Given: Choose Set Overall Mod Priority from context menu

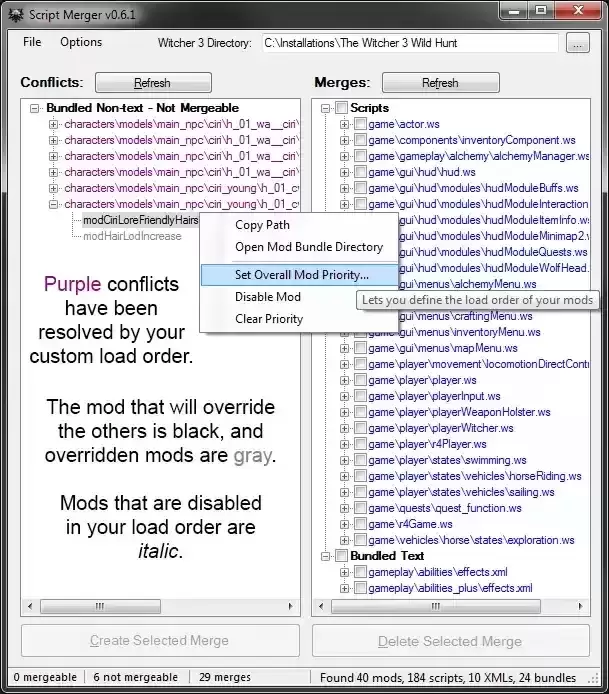Looking at the screenshot, I should (x=301, y=274).
